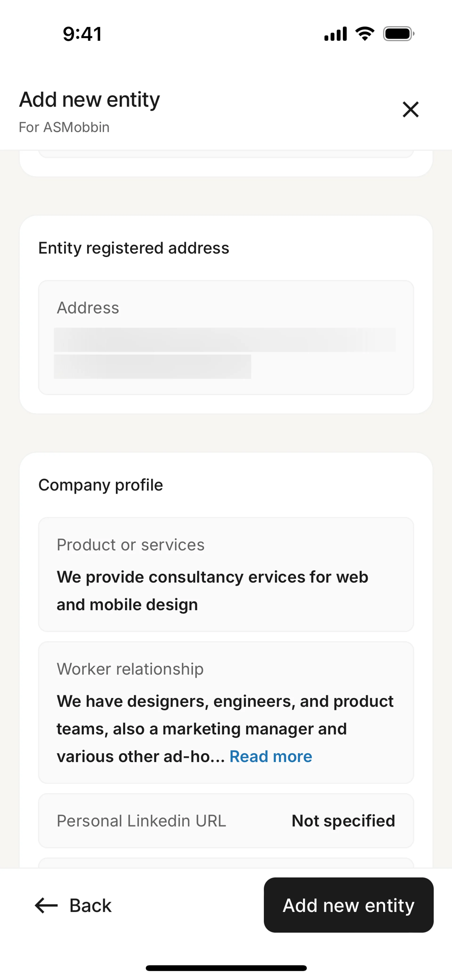Click the Entity registered address heading
Viewport: 452px width, 980px height.
[133, 248]
